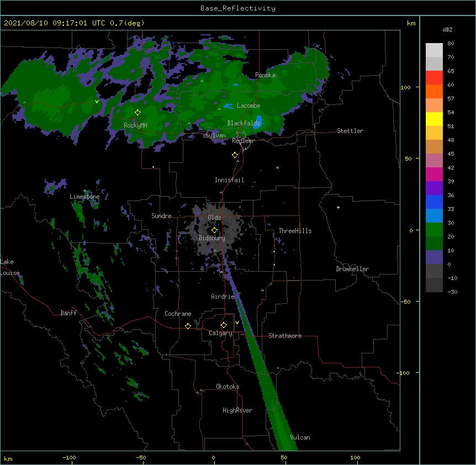Click the bottom-left km unit label
This screenshot has width=476, height=465.
tap(8, 458)
